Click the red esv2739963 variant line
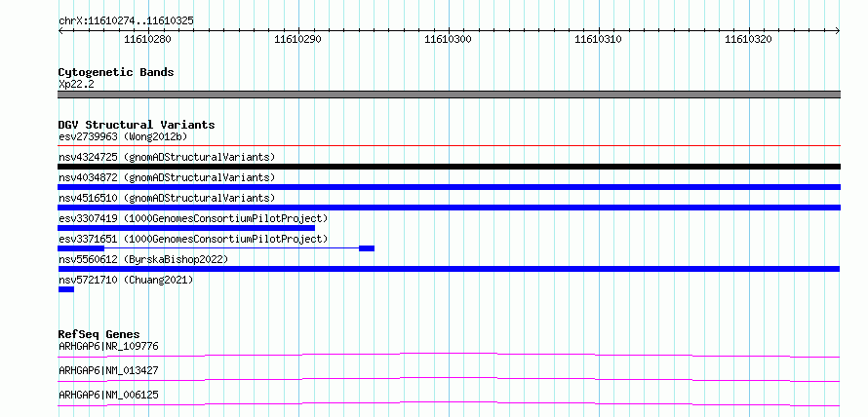 pyautogui.click(x=449, y=146)
